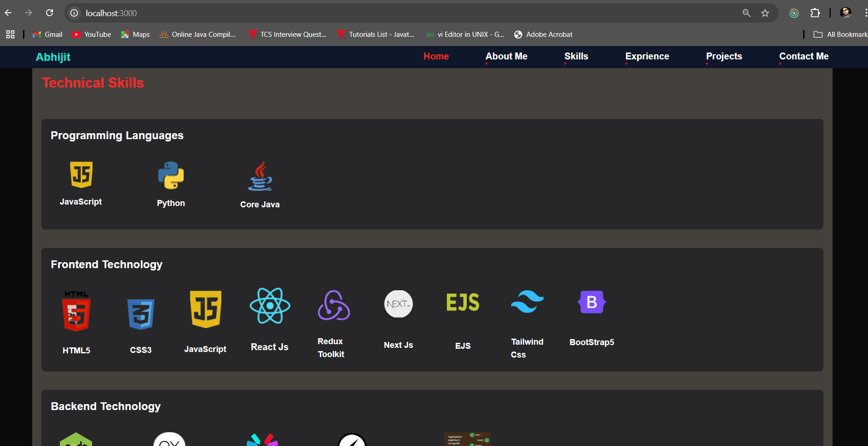The width and height of the screenshot is (868, 446).
Task: View site information icon in address bar
Action: [x=74, y=13]
